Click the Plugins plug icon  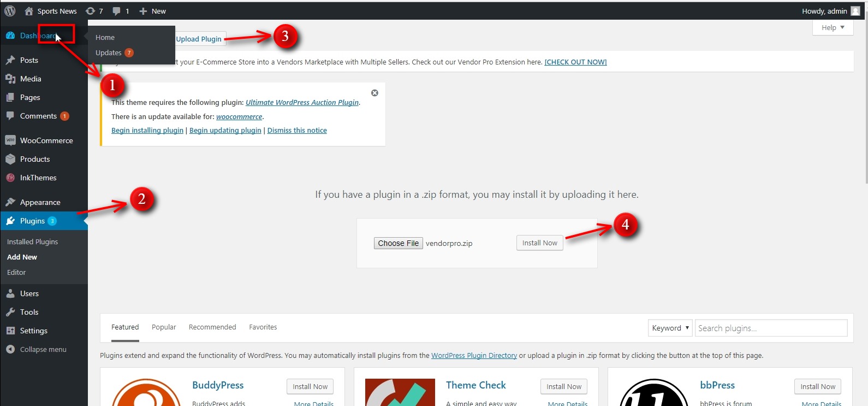(x=10, y=221)
